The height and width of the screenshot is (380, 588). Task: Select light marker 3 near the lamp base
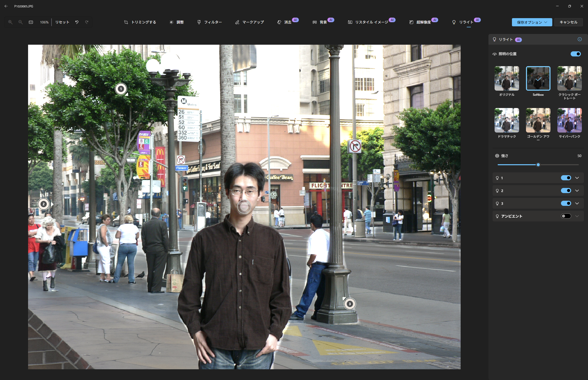tap(350, 304)
